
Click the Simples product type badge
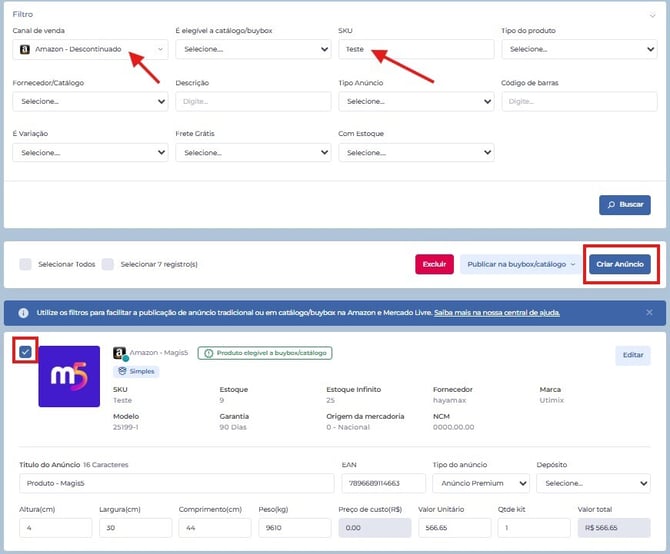[x=136, y=371]
